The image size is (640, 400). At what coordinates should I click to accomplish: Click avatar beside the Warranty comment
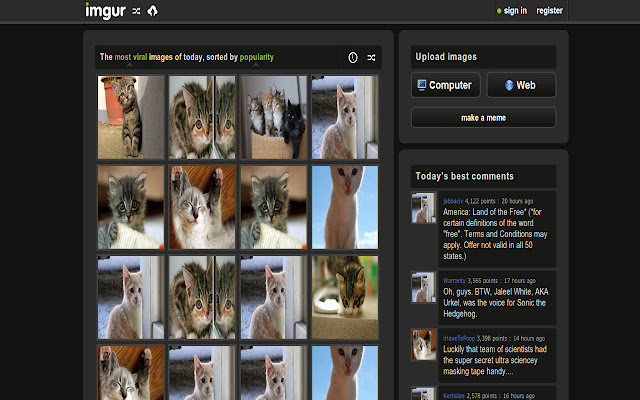point(424,287)
